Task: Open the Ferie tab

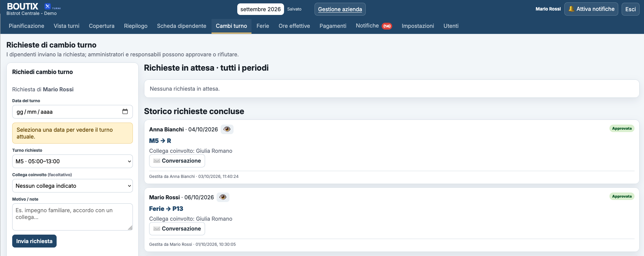Action: (263, 26)
